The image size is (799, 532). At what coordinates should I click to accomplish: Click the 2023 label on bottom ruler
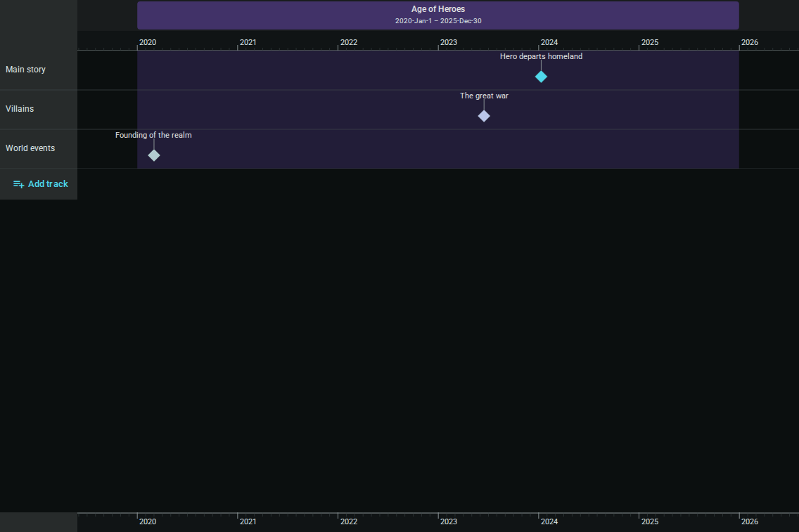click(x=449, y=521)
